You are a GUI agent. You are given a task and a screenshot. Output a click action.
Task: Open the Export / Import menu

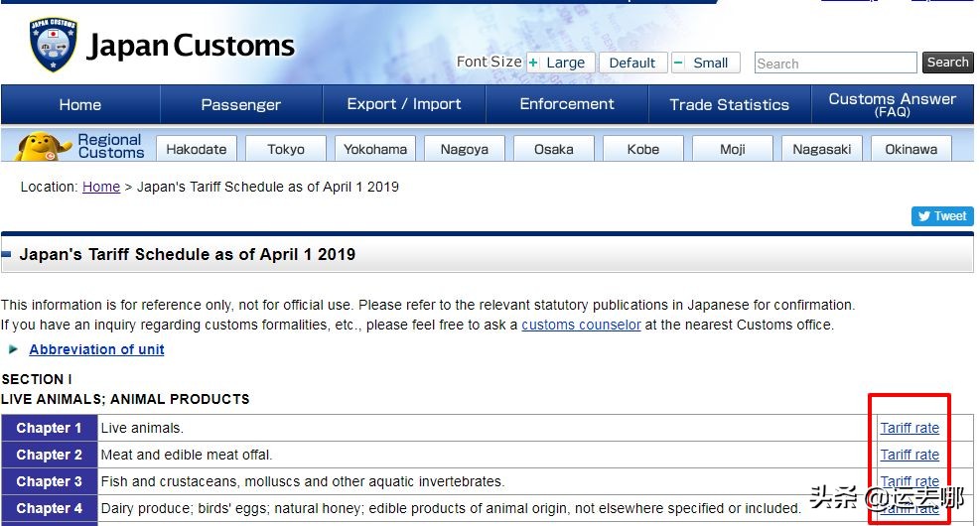pos(404,104)
